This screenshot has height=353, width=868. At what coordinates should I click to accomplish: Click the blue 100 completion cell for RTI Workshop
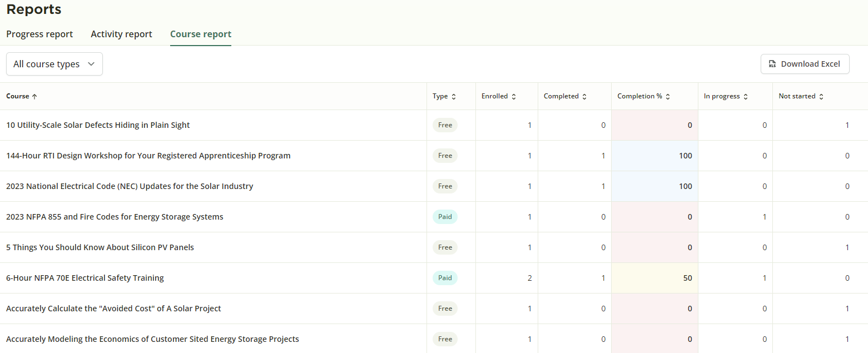coord(654,156)
